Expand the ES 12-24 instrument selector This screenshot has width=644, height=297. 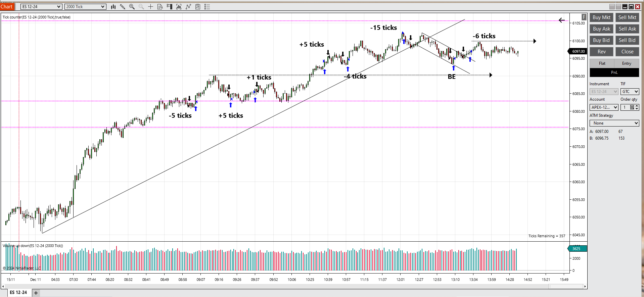tap(41, 7)
